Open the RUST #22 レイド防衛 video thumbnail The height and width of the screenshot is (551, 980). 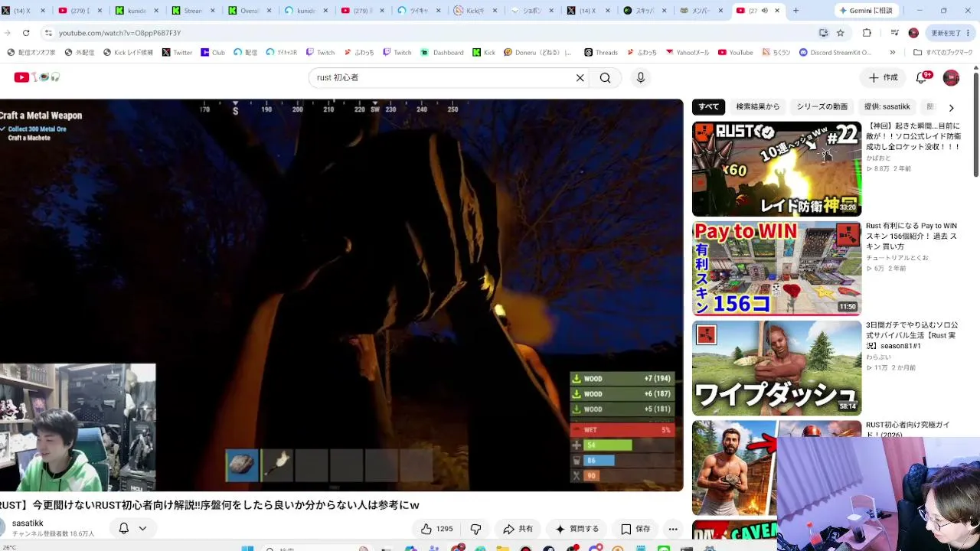click(x=776, y=169)
